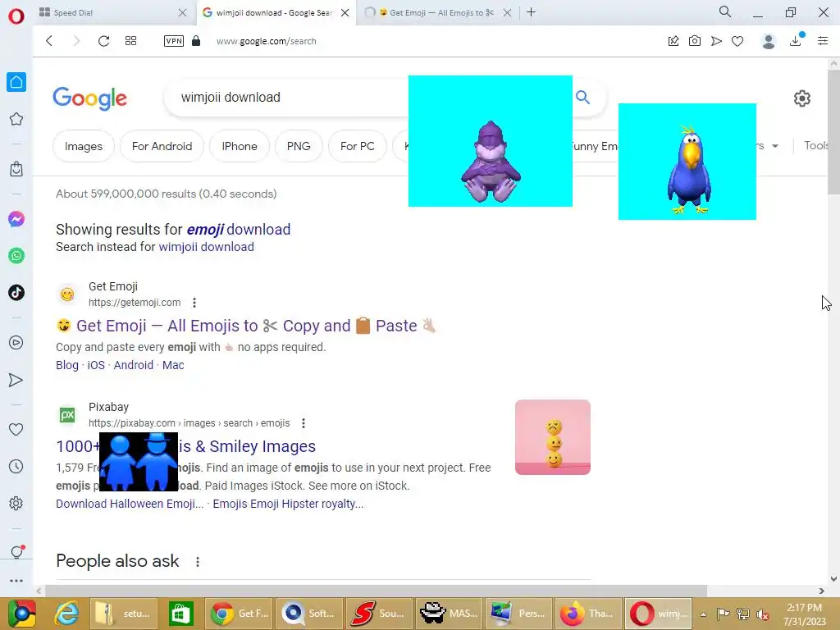Show hidden system tray icons arrow
This screenshot has width=840, height=630.
(x=703, y=614)
